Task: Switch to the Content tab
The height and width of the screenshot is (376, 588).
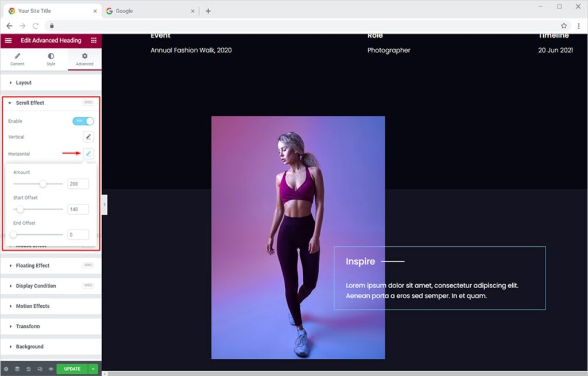Action: tap(17, 59)
